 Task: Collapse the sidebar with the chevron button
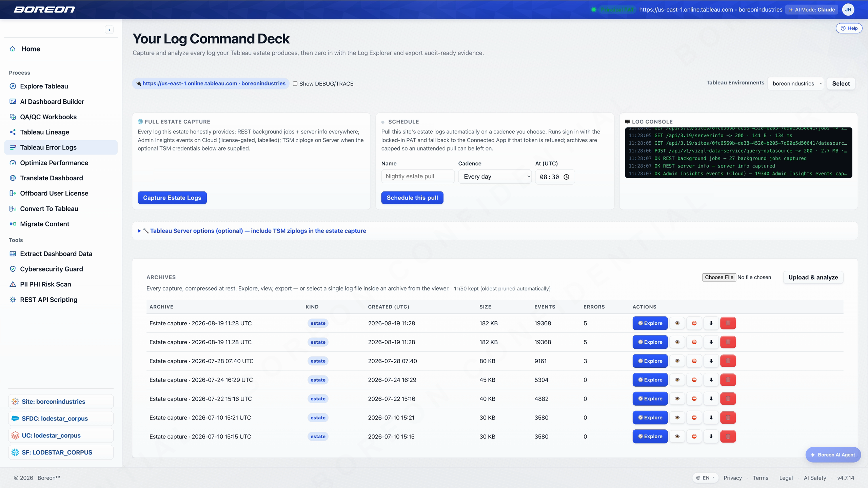click(109, 30)
